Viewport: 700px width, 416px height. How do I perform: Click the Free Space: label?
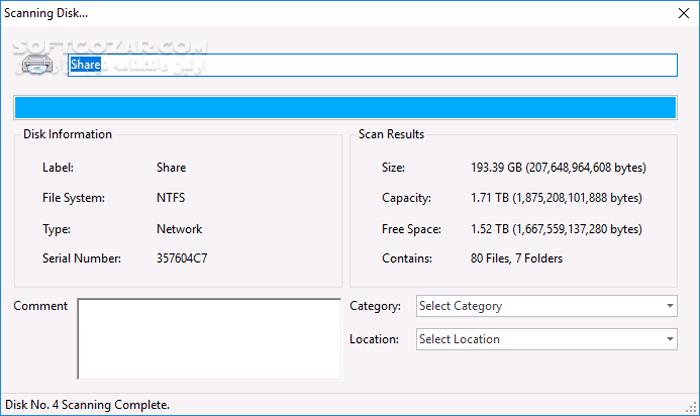click(x=411, y=229)
